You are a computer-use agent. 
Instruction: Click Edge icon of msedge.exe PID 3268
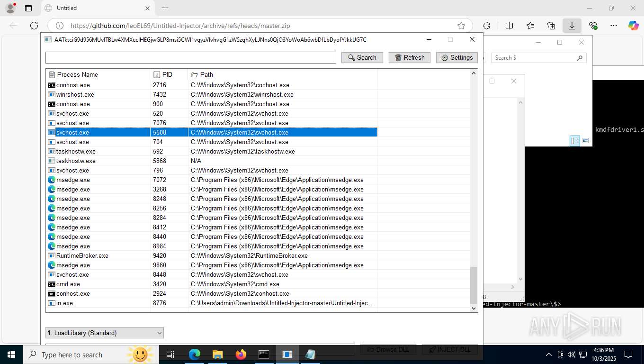pyautogui.click(x=52, y=189)
